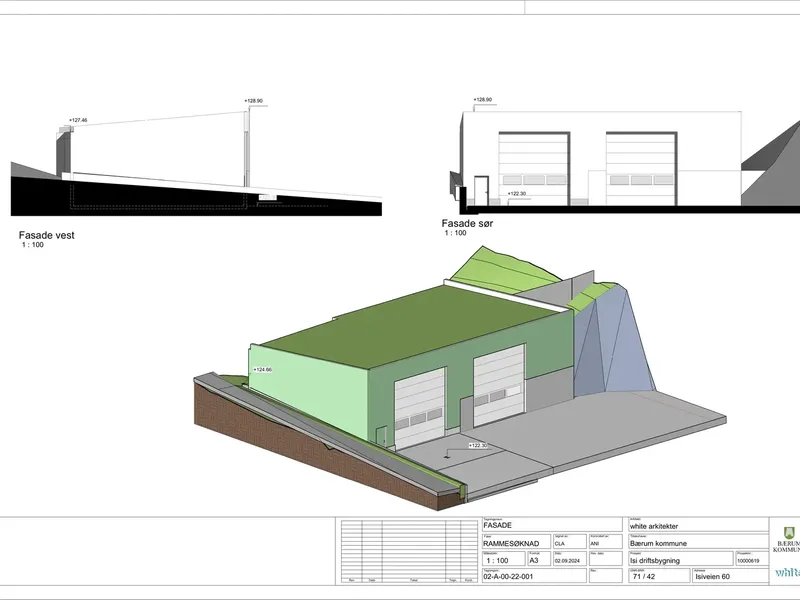The image size is (800, 600).
Task: Click the 3D axonometric building view
Action: [460, 379]
